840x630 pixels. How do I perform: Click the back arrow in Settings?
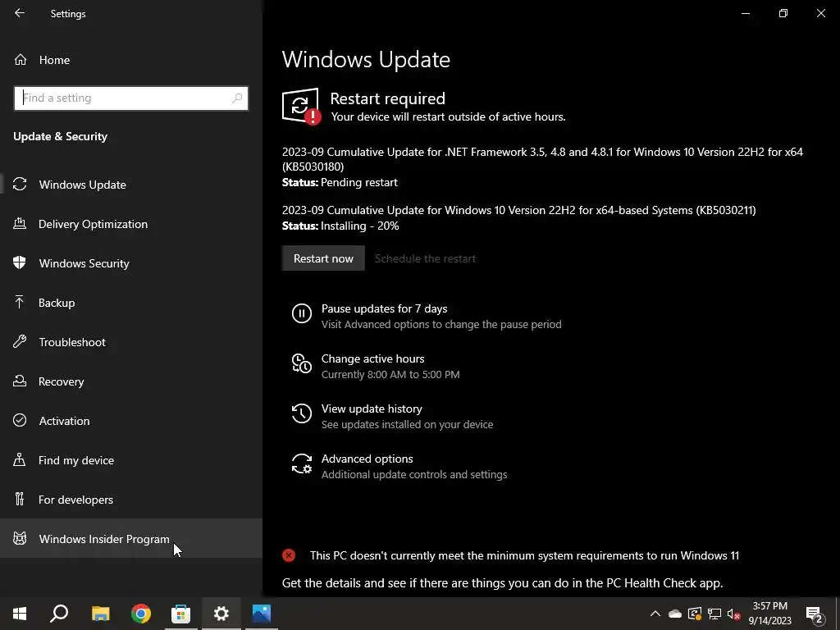(20, 13)
